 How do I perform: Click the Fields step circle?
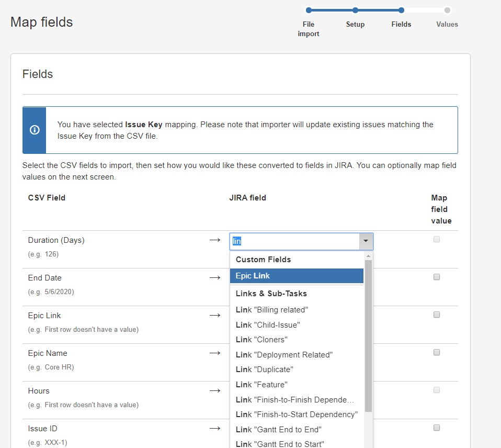[401, 10]
